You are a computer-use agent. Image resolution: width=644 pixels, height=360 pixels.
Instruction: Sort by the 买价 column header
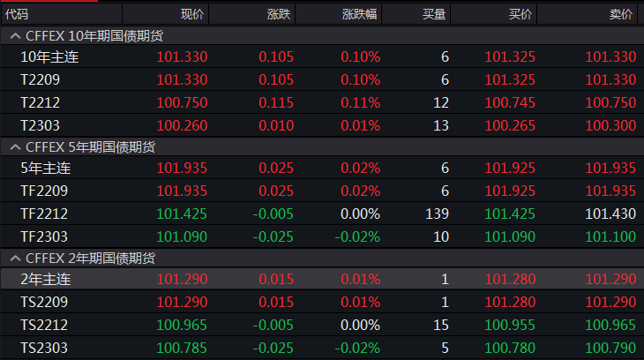pyautogui.click(x=520, y=14)
